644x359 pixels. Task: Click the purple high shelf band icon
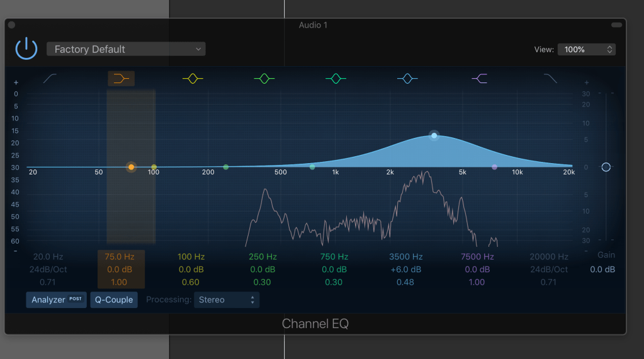(479, 79)
